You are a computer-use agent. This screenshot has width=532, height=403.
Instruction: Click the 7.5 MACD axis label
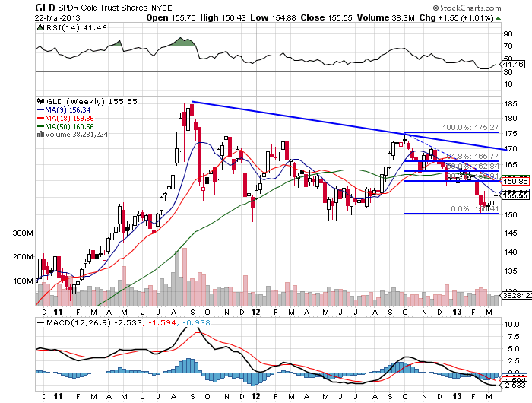pyautogui.click(x=514, y=336)
